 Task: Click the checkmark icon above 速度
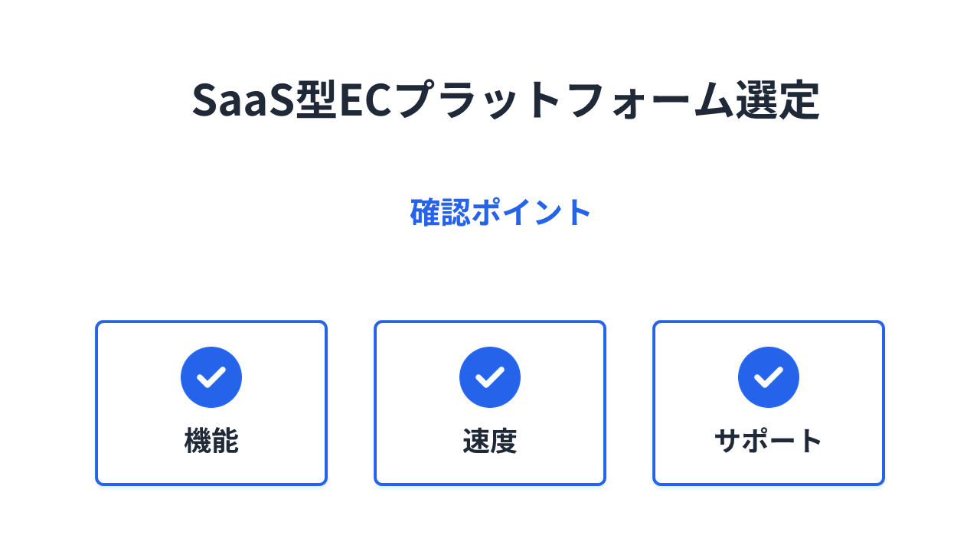pos(490,377)
